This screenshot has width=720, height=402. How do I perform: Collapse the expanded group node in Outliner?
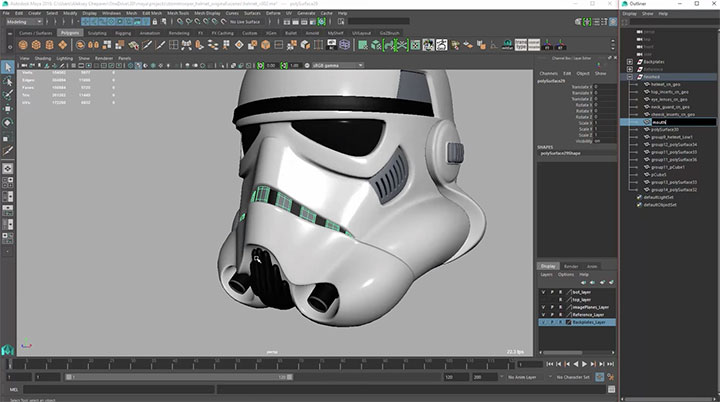pyautogui.click(x=630, y=77)
